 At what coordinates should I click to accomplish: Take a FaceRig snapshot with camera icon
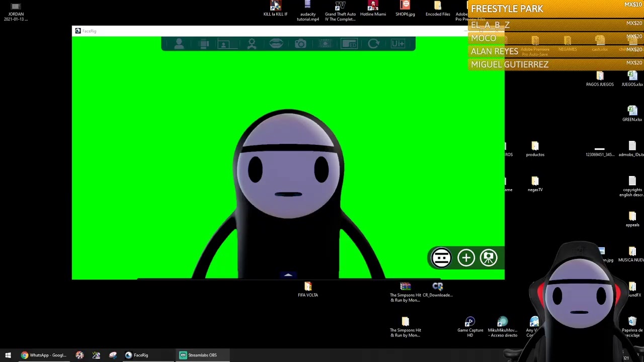300,44
